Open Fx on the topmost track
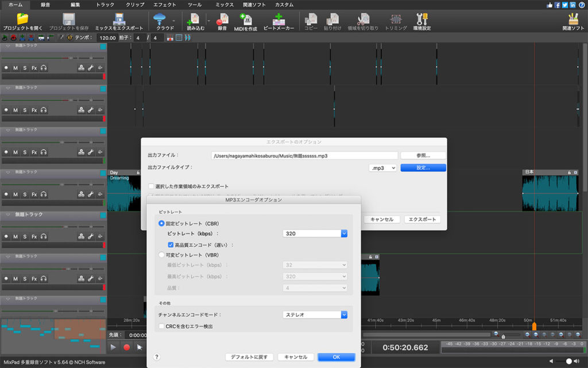 (34, 68)
